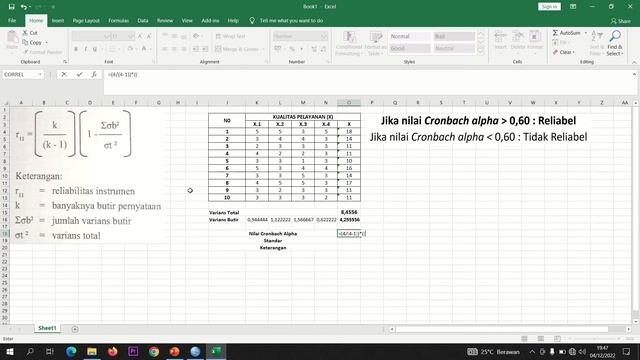Open the File tab
The image size is (640, 360).
point(12,20)
